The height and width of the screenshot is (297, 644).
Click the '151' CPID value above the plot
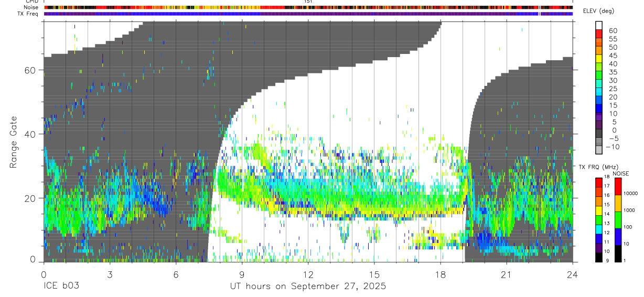click(308, 2)
